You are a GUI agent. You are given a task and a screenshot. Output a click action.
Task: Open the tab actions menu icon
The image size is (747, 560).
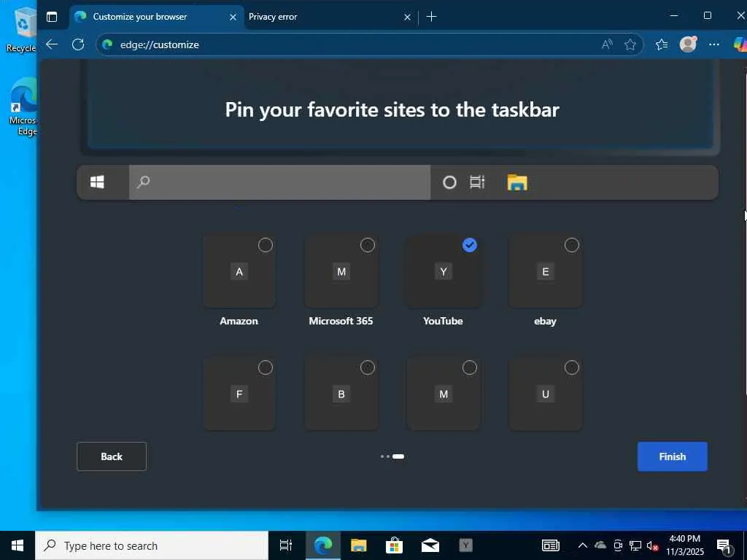[x=52, y=17]
